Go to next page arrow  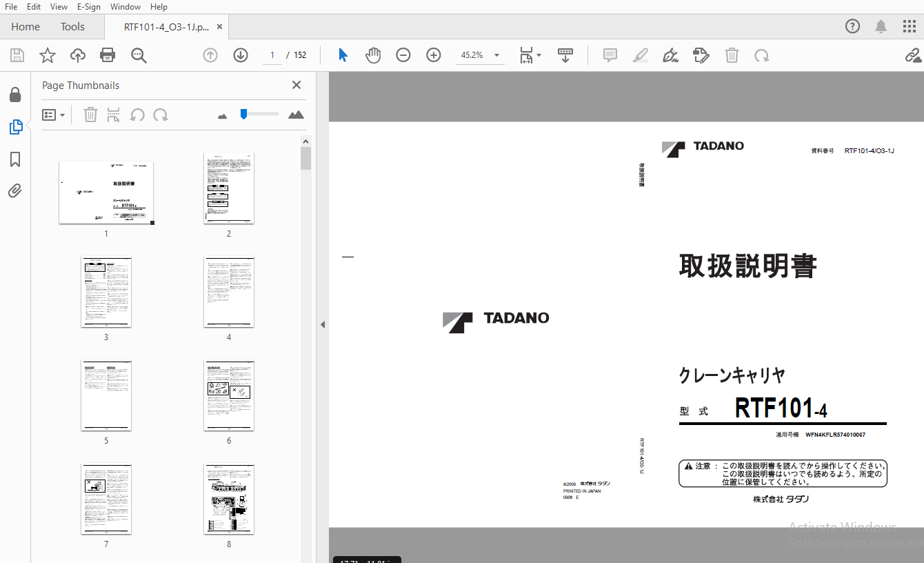click(241, 55)
